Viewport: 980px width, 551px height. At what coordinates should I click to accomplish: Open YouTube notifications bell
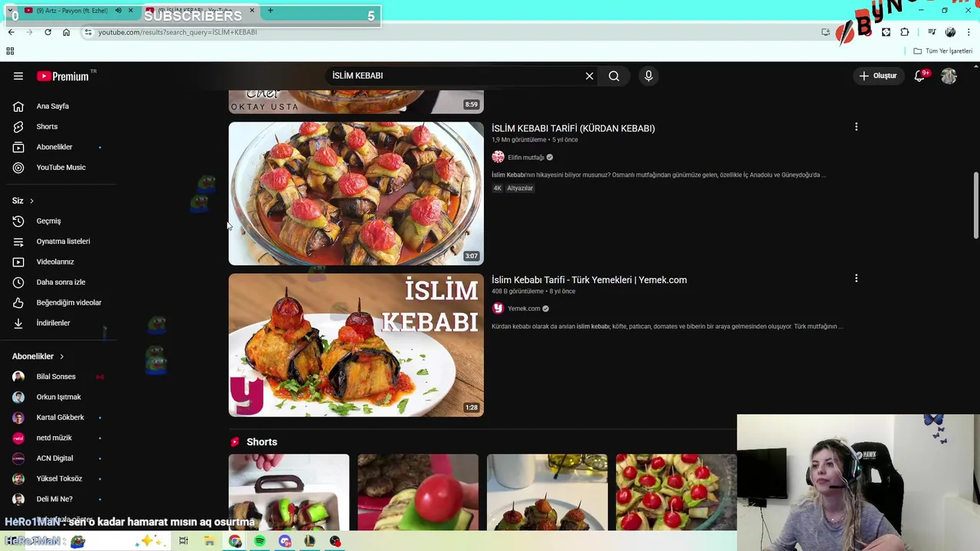[920, 76]
